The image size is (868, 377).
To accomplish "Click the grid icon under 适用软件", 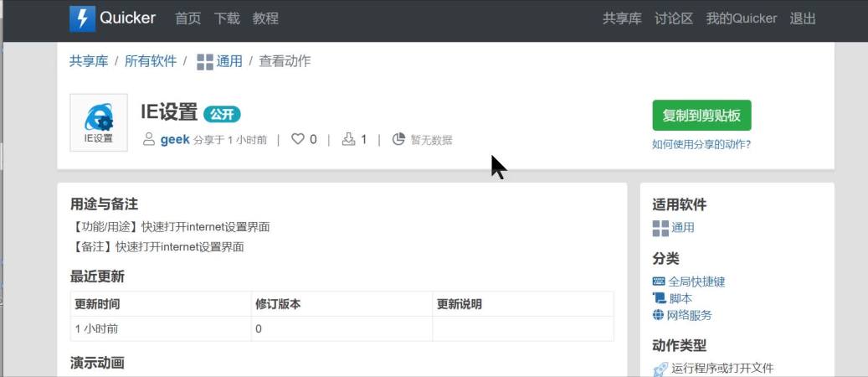I will (x=660, y=228).
